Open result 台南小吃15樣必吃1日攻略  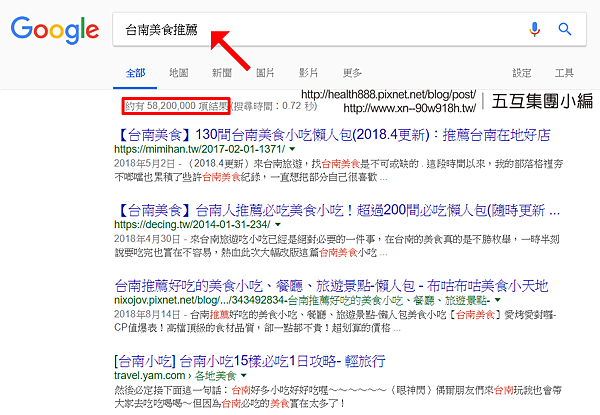[x=250, y=361]
